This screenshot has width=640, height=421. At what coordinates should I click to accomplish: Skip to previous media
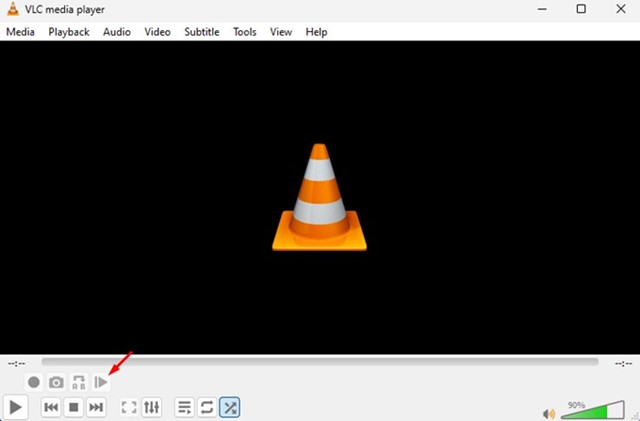pyautogui.click(x=51, y=407)
